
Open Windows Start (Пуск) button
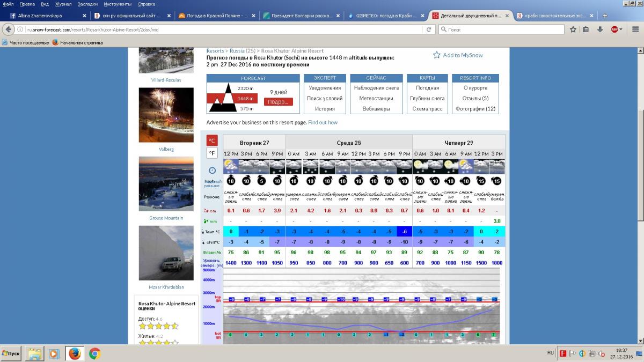click(x=12, y=353)
